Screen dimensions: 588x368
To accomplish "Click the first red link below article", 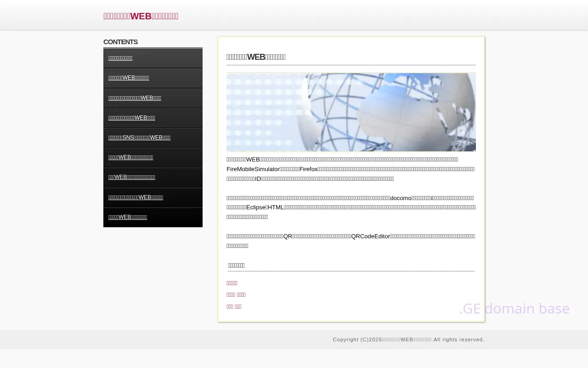I will (232, 283).
